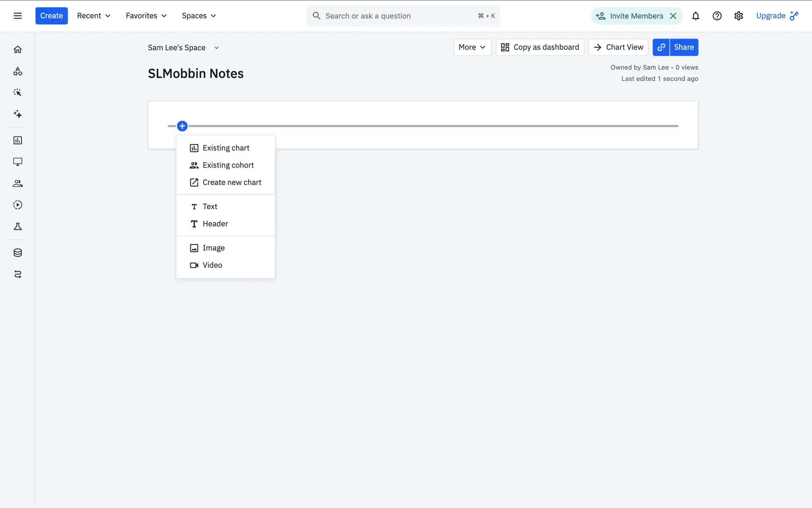Select Existing chart from menu
The height and width of the screenshot is (508, 812).
pos(225,148)
